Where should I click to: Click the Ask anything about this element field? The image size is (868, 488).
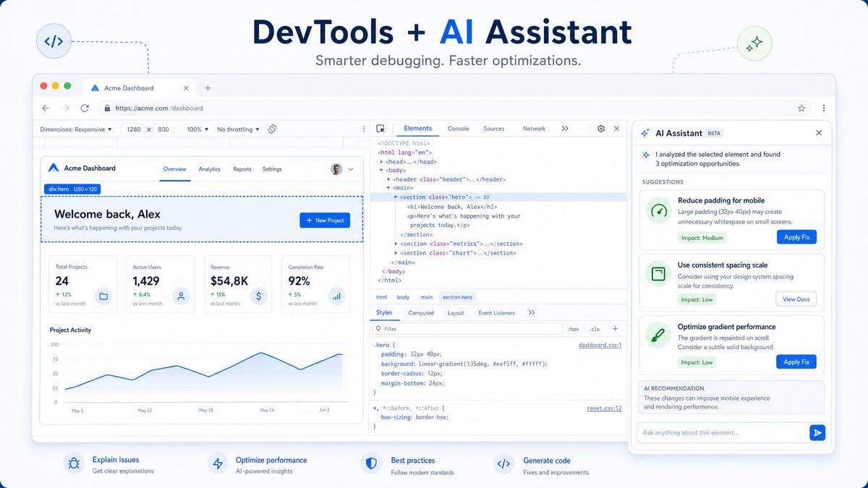point(723,432)
